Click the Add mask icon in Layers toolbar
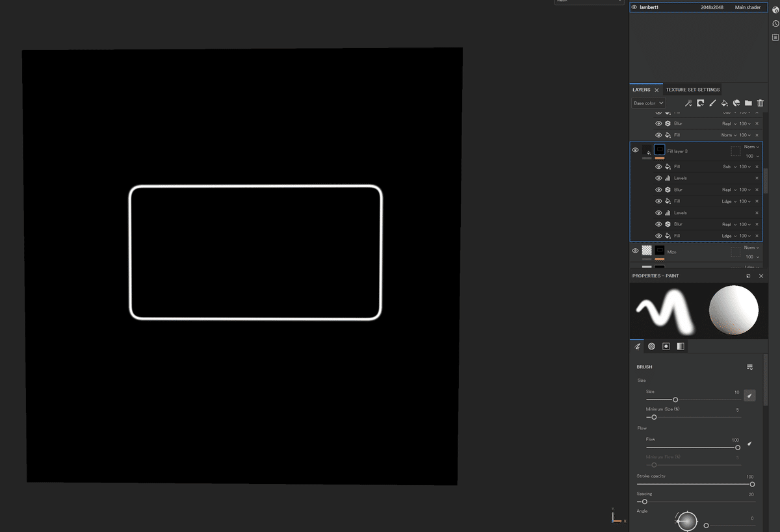The height and width of the screenshot is (532, 780). 701,103
